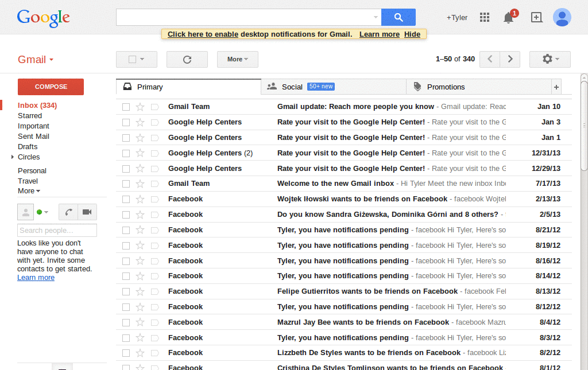The height and width of the screenshot is (370, 588).
Task: Open the Drafts folder
Action: (x=28, y=147)
